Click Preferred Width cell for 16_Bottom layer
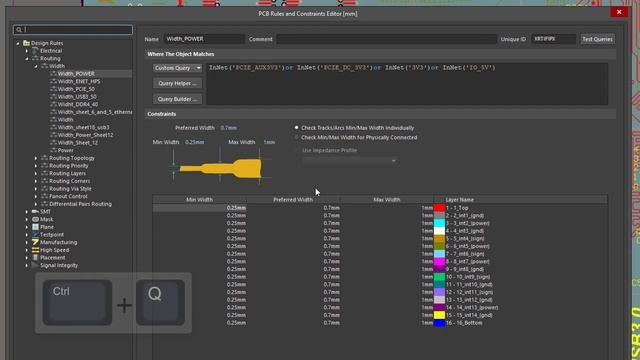The width and height of the screenshot is (640, 360). (x=293, y=323)
